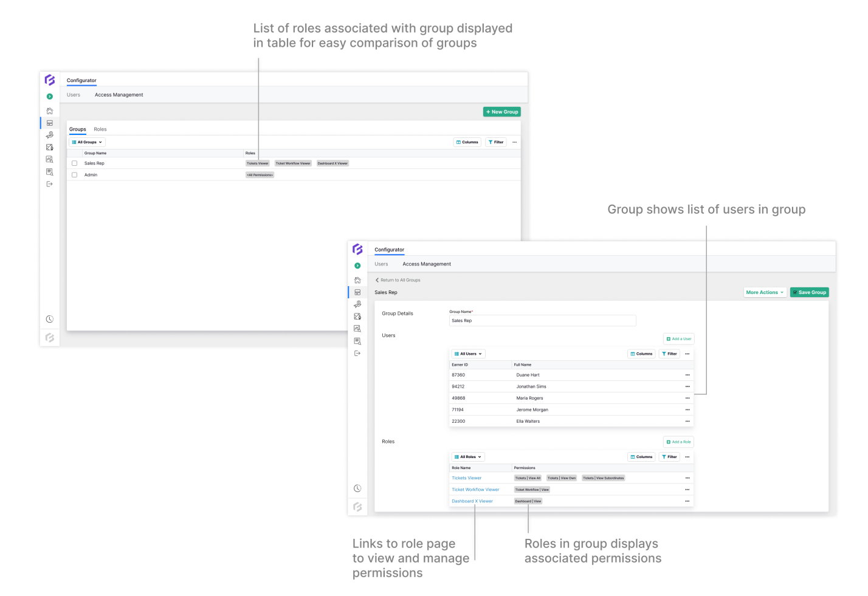Select Users tab in Groups list window
This screenshot has height=596, width=868.
click(74, 95)
